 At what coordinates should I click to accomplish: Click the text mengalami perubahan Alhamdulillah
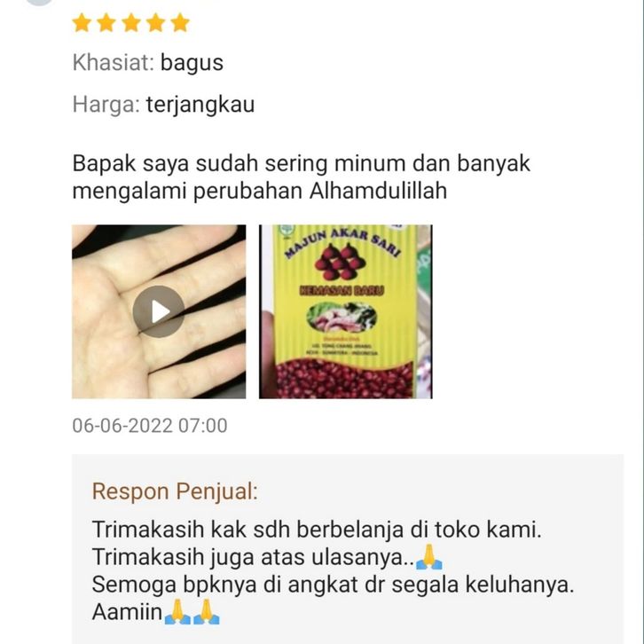[260, 191]
